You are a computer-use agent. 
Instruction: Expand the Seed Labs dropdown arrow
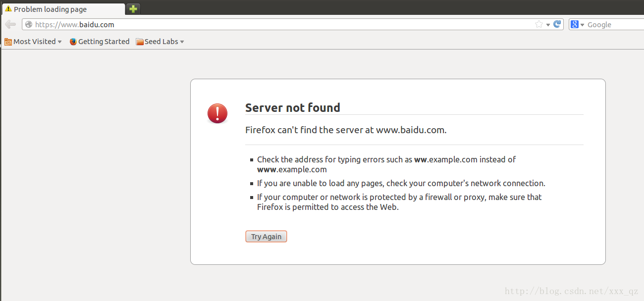182,42
